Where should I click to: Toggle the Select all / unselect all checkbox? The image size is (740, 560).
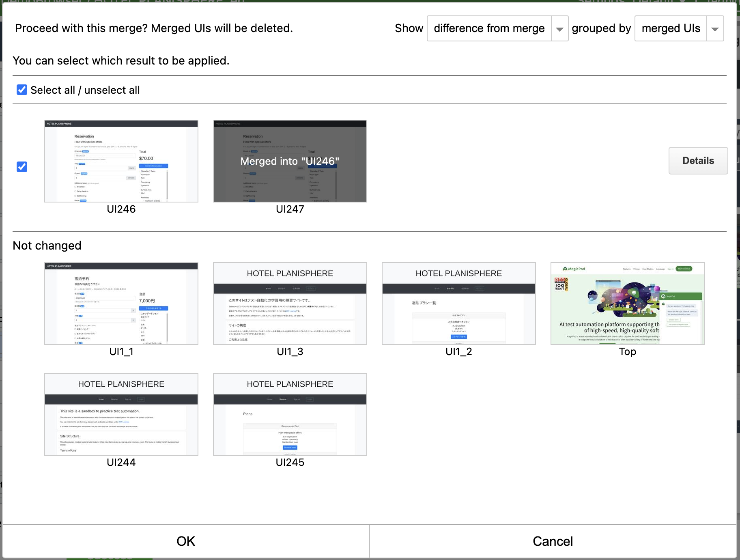pos(22,90)
